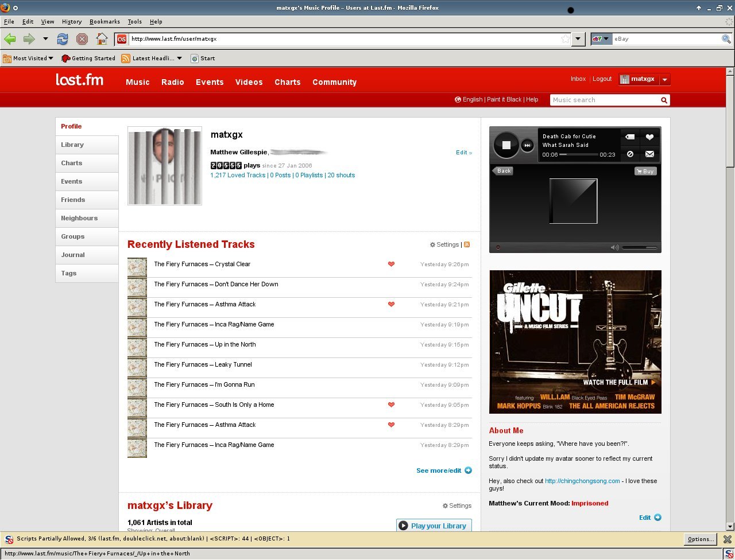
Task: Click the Music search magnifier icon
Action: click(664, 100)
